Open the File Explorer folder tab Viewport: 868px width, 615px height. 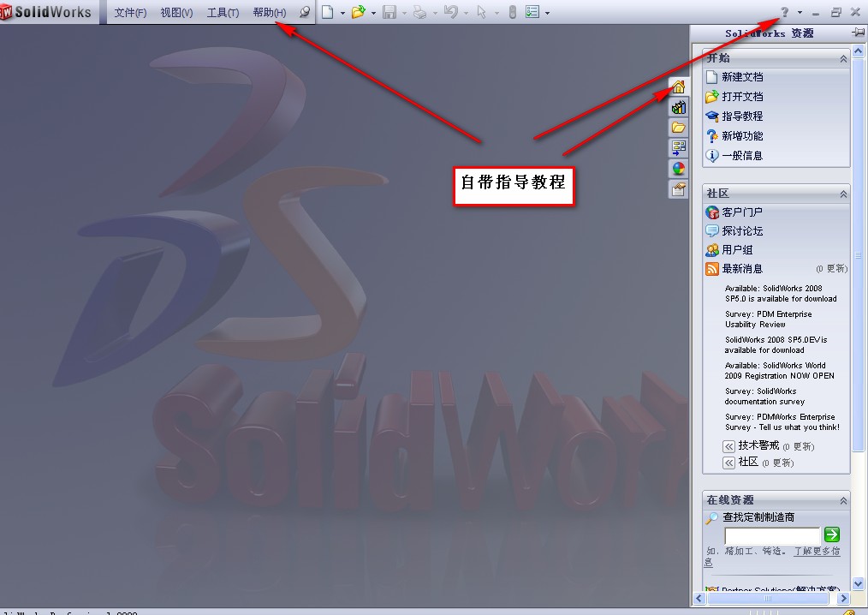click(679, 128)
